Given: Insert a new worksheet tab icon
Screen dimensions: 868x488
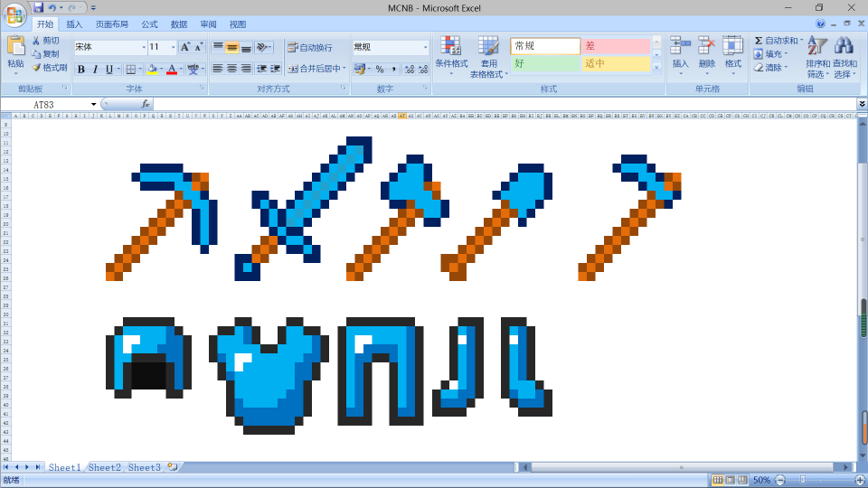Looking at the screenshot, I should [x=172, y=467].
